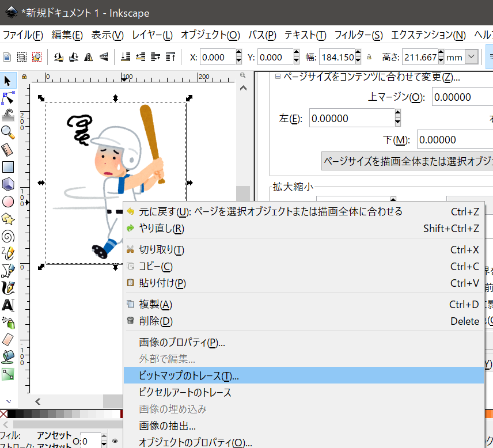
Task: Increase the X position stepper
Action: pos(238,53)
